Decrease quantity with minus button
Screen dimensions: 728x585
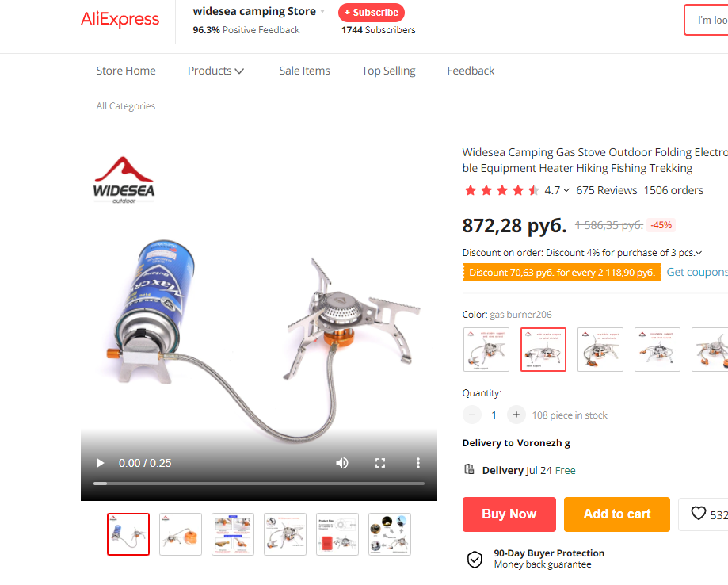pos(471,415)
